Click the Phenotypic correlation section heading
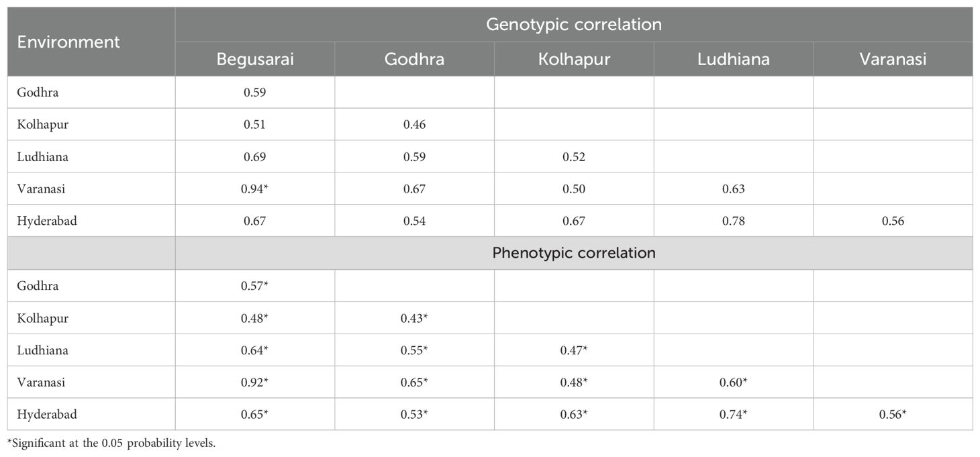This screenshot has height=457, width=980. click(x=573, y=253)
